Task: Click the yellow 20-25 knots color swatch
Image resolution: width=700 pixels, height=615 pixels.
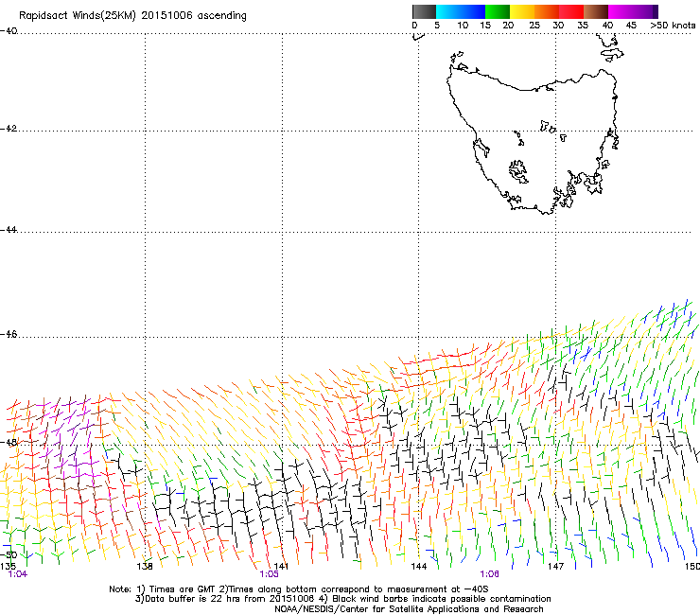Action: click(522, 11)
